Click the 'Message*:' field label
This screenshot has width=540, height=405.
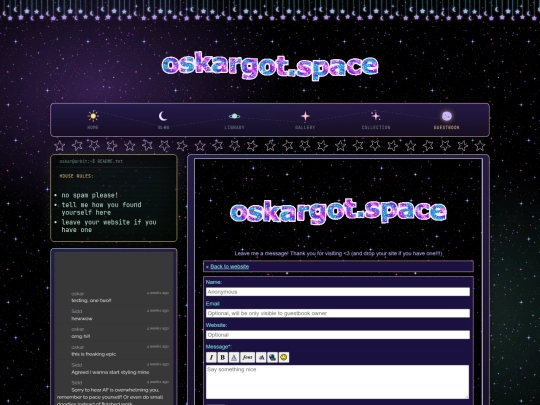218,346
